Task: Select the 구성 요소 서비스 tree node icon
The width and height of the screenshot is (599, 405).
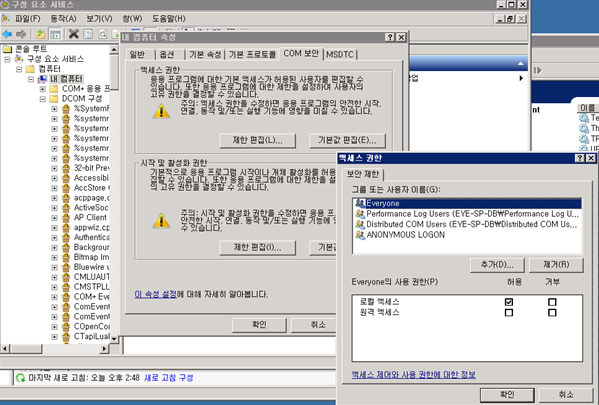Action: coord(19,59)
